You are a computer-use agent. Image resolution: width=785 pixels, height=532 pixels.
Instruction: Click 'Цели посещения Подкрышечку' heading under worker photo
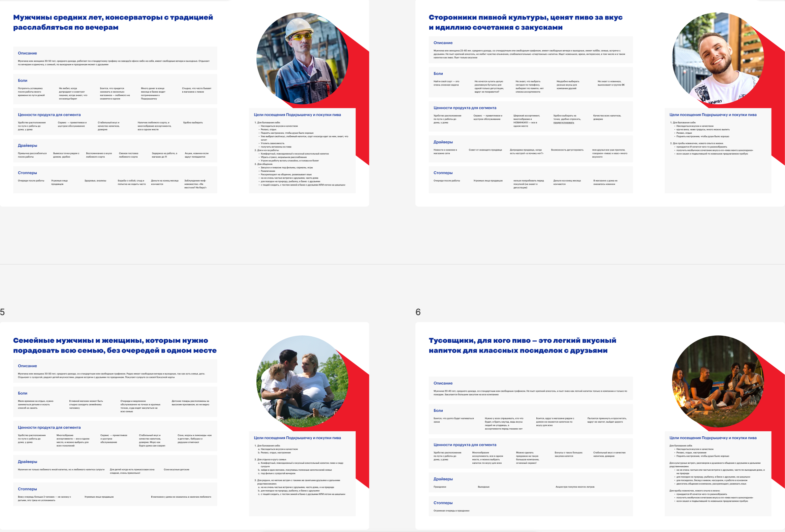[297, 115]
